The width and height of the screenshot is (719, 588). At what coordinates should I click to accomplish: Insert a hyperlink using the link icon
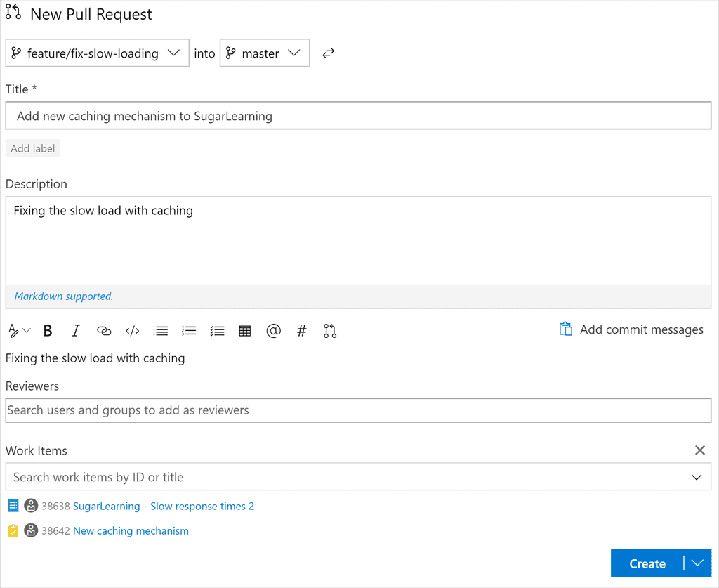click(x=104, y=330)
